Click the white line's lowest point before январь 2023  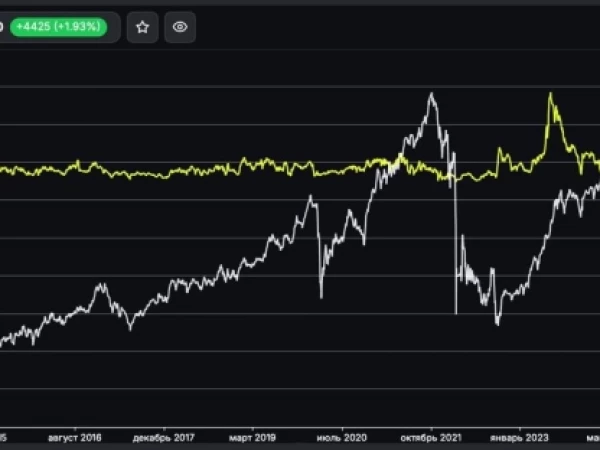(497, 324)
